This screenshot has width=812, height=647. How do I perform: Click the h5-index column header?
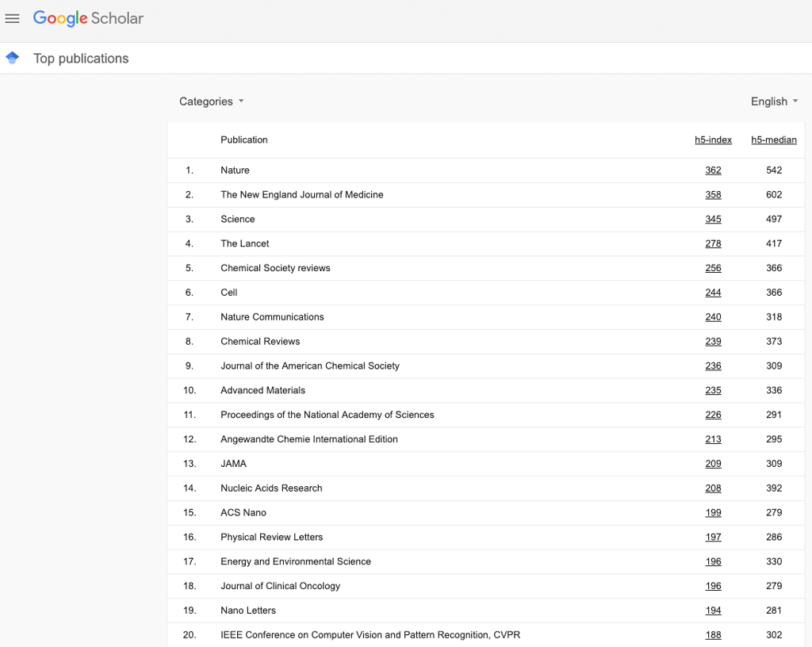(713, 140)
